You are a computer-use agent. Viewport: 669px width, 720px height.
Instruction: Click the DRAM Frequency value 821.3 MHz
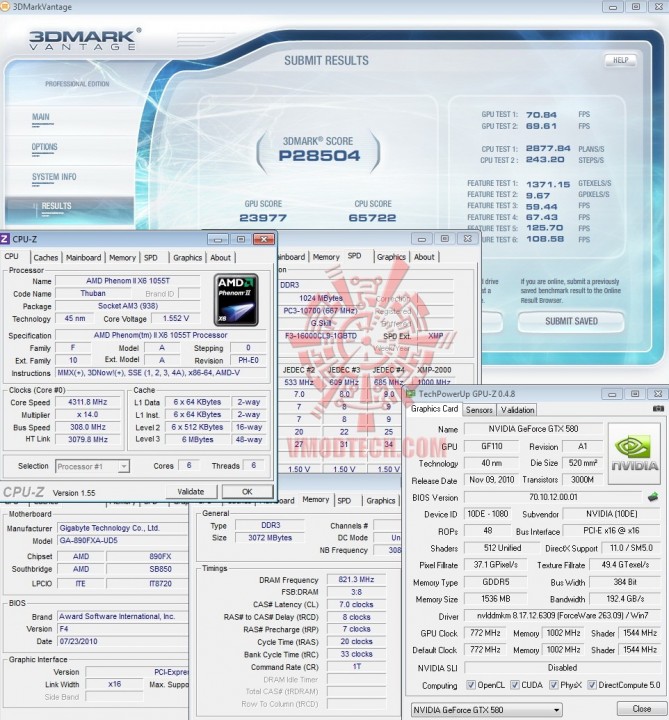pos(356,579)
